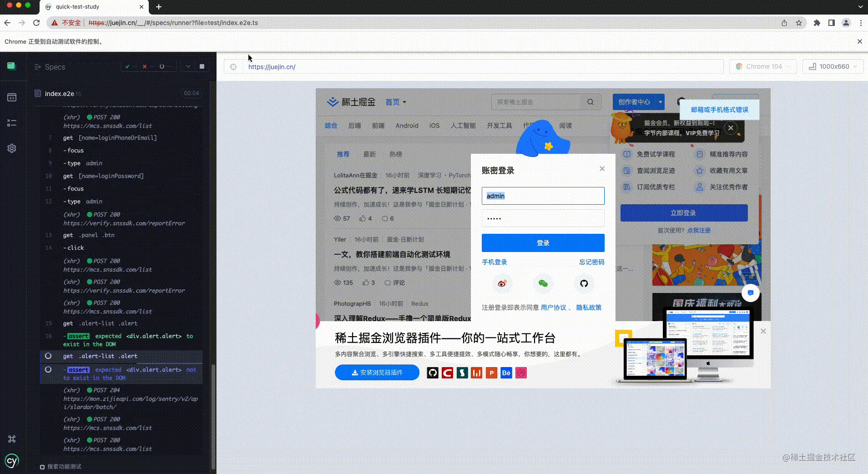Click the pending tests spinner counter

165,66
